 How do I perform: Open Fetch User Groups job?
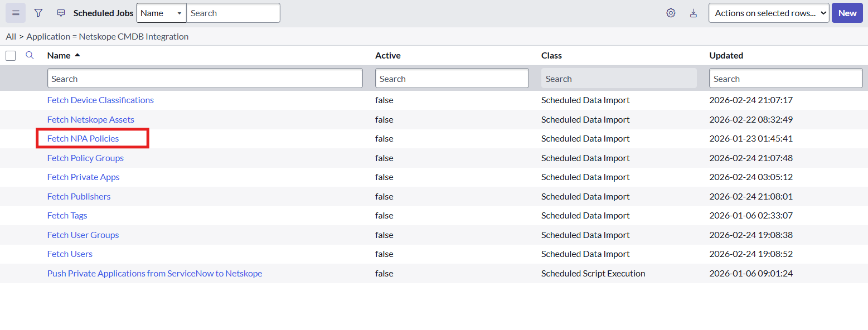(83, 235)
